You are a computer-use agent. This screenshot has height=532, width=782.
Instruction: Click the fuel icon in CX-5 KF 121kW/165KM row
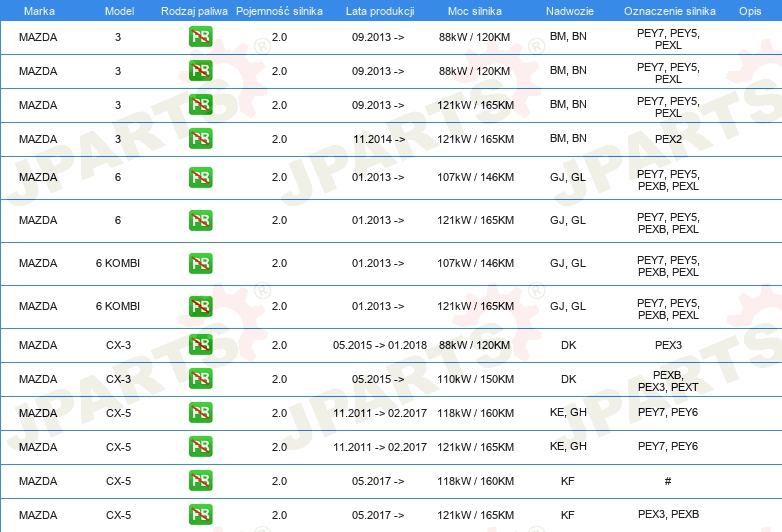200,515
